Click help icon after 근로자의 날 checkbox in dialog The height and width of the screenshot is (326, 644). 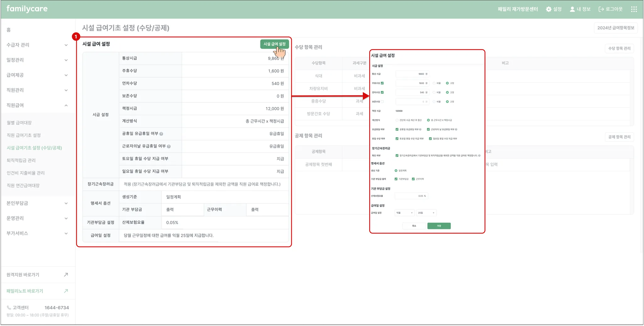coord(456,129)
